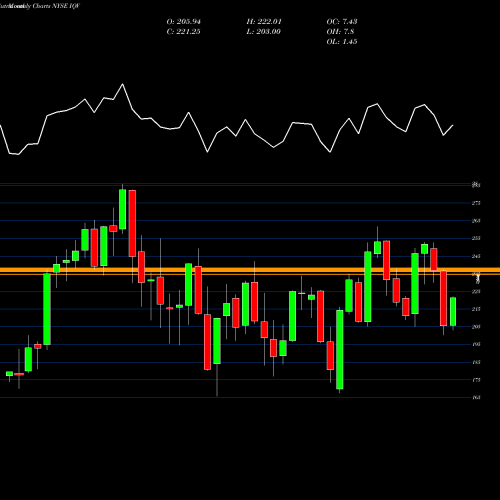500x500 pixels.
Task: Click the highest peak of white indicator line
Action: [x=123, y=84]
